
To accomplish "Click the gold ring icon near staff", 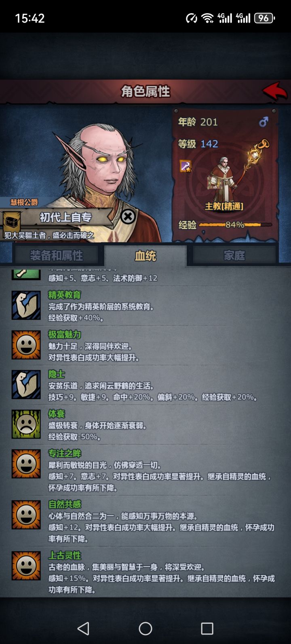I will pyautogui.click(x=264, y=144).
